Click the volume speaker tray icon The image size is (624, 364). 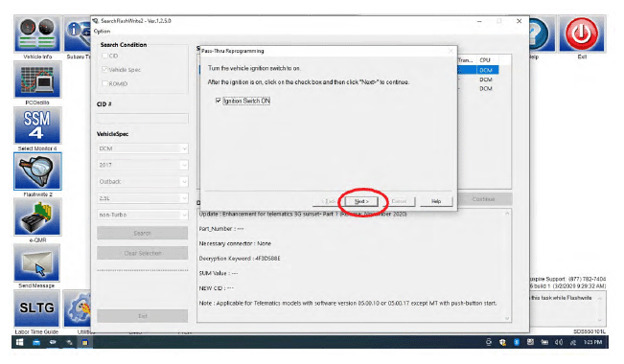(x=558, y=342)
